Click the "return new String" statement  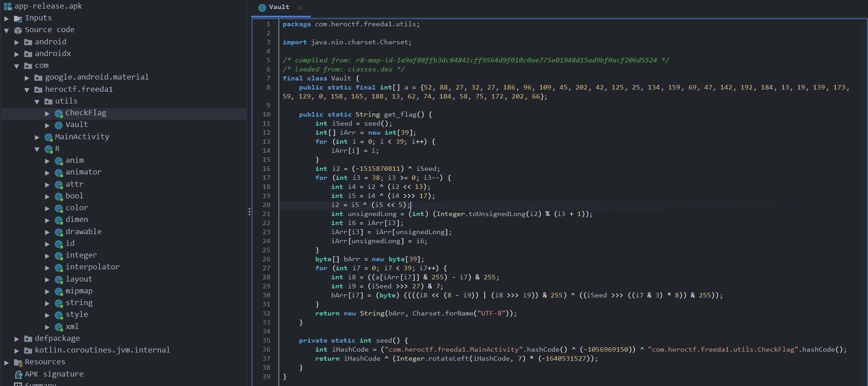coord(416,313)
